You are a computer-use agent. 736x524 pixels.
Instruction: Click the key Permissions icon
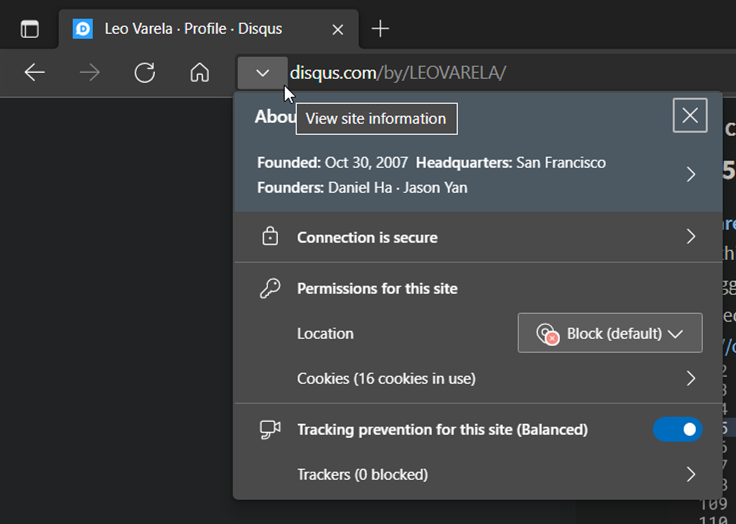[x=269, y=288]
